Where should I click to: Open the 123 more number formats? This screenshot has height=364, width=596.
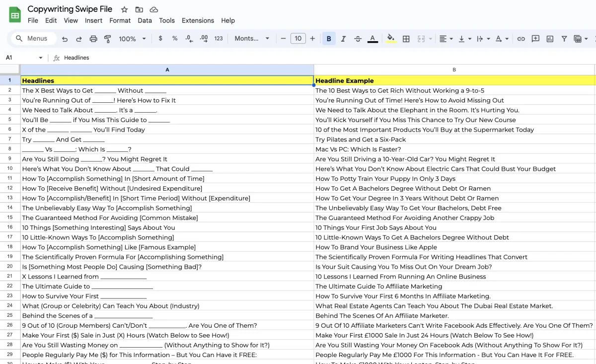(219, 38)
